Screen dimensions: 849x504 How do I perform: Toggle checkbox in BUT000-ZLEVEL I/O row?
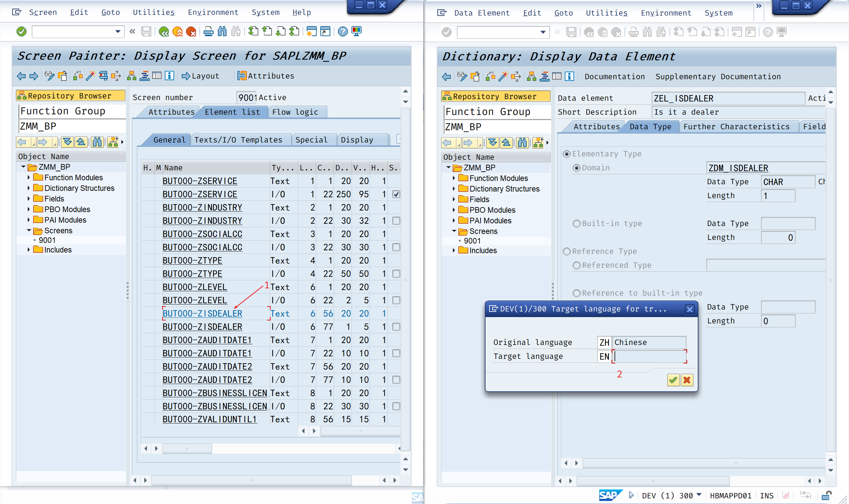396,300
